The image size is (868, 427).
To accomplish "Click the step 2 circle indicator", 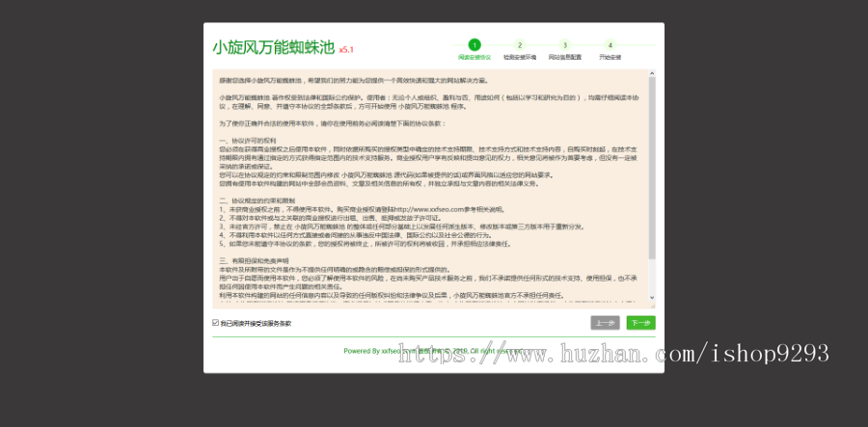I will 519,44.
